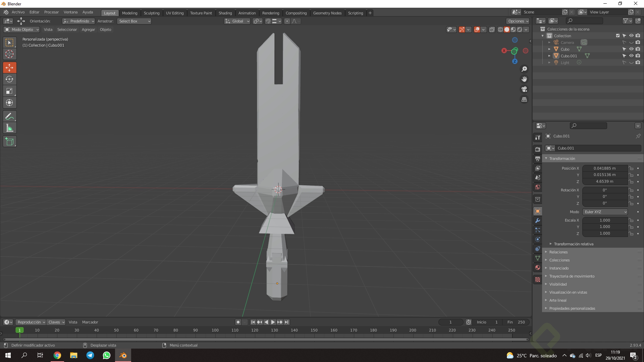Open the Modifier properties wrench tab

coord(538,221)
